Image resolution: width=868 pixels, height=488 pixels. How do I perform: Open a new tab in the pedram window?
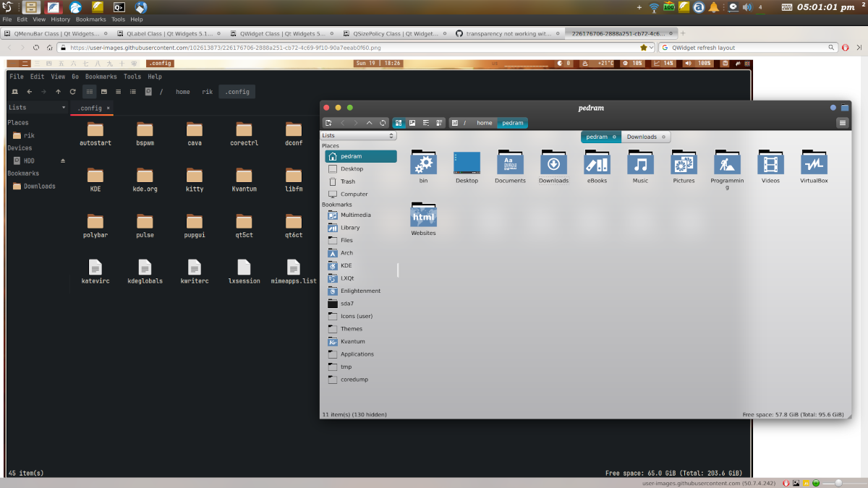[328, 123]
